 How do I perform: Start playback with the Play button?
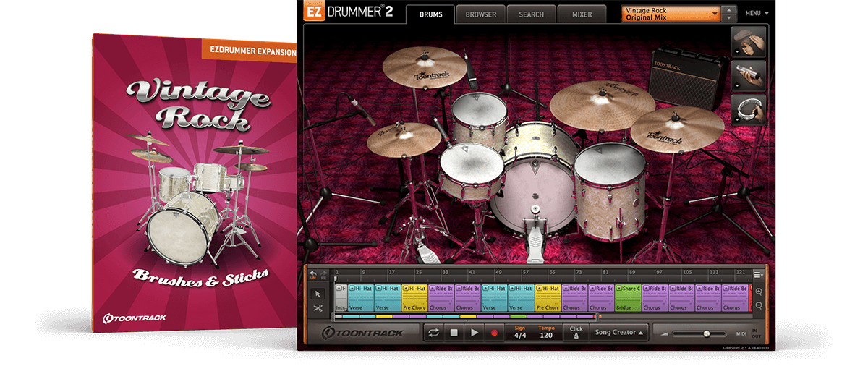(x=475, y=333)
